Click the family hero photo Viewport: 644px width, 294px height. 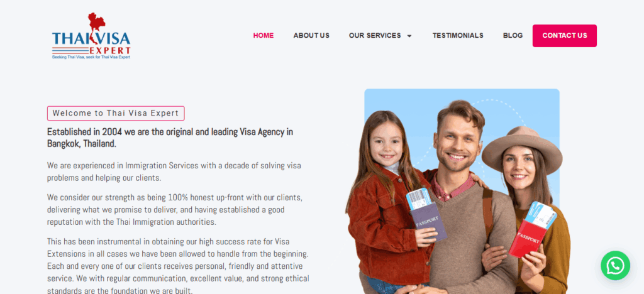point(457,191)
